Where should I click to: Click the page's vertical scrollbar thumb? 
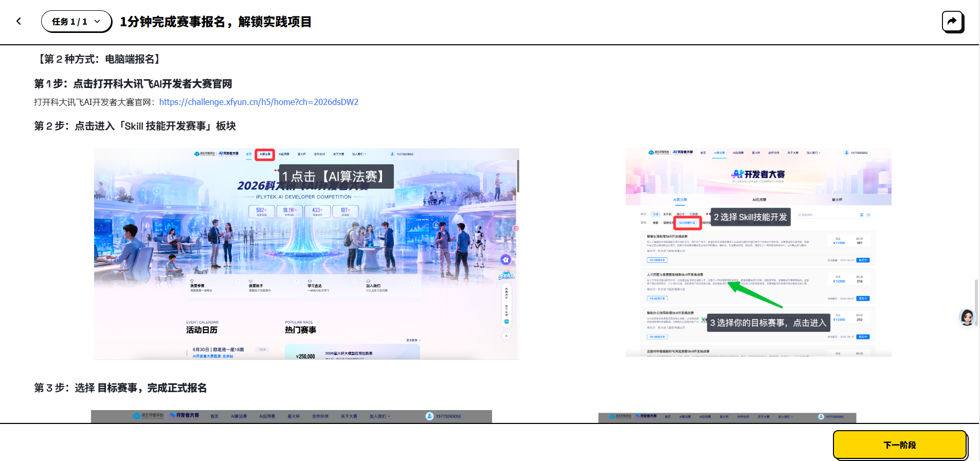coord(976,303)
